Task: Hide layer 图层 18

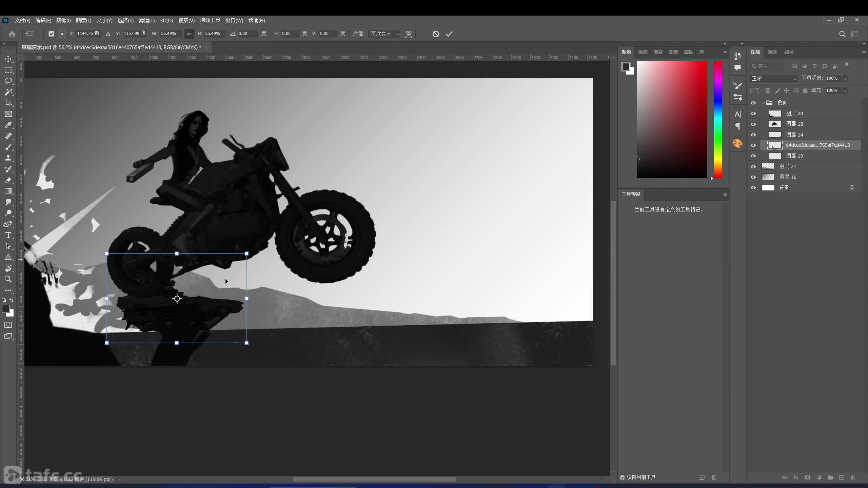Action: coord(753,124)
